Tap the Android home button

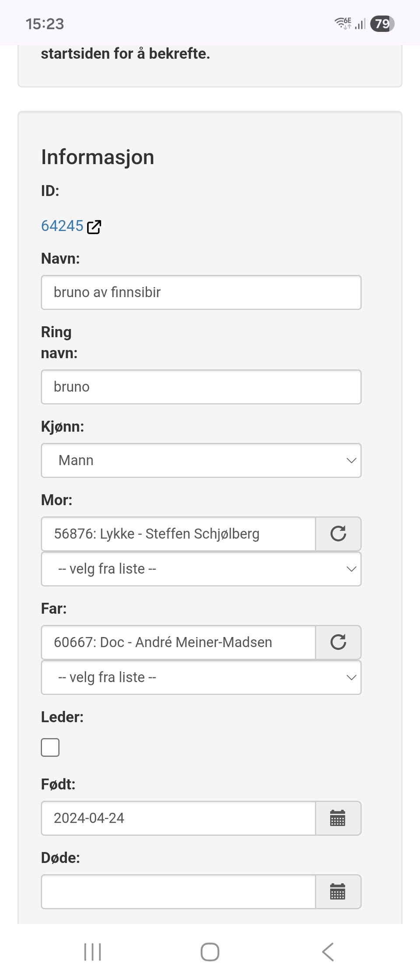pyautogui.click(x=210, y=952)
